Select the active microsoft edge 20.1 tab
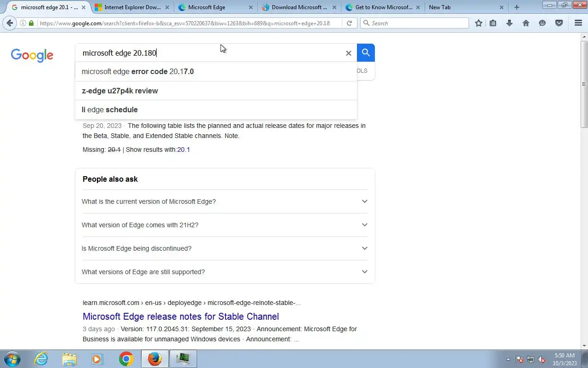Screen dimensions: 588x368 pyautogui.click(x=48, y=7)
